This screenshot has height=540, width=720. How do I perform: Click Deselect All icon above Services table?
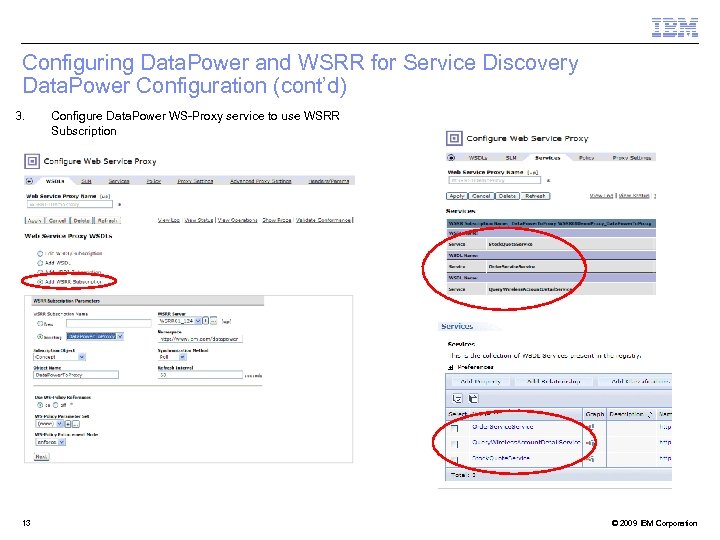pos(473,398)
